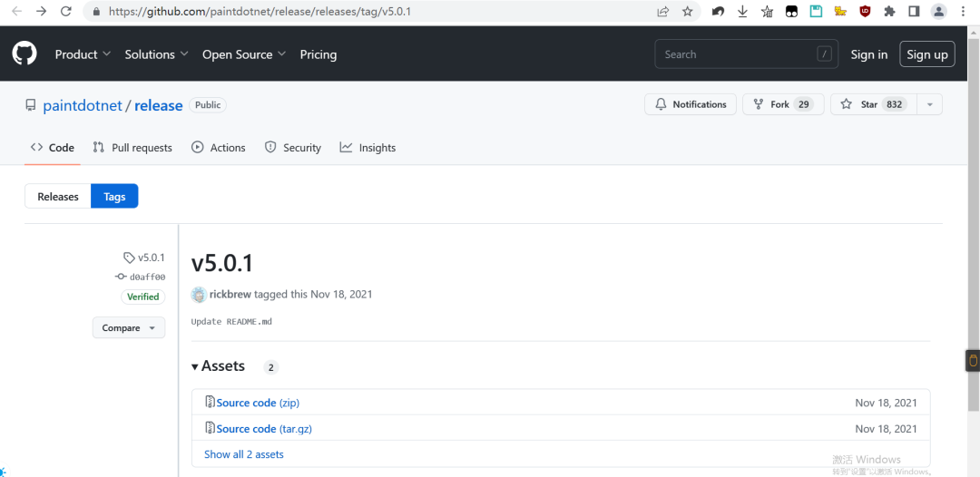The width and height of the screenshot is (980, 477).
Task: Bookmark this page with the star icon
Action: click(688, 11)
